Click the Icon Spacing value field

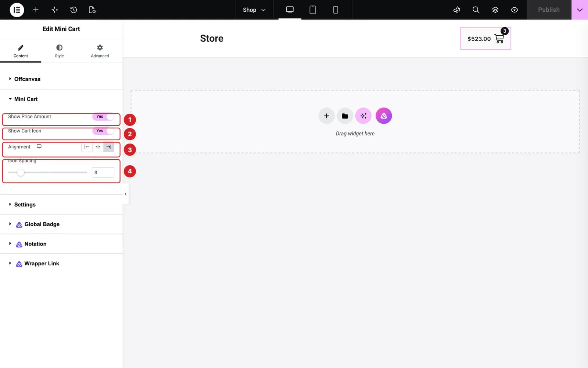point(103,173)
